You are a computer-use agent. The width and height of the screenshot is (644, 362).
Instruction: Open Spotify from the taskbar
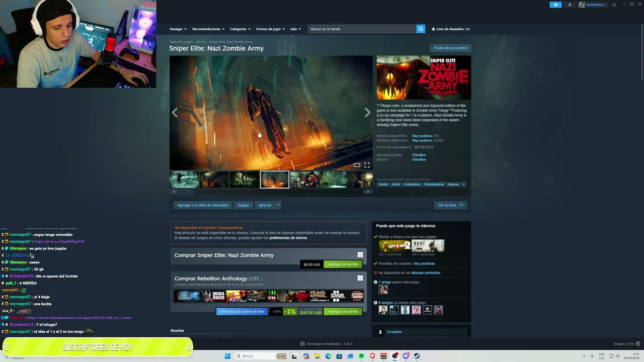pyautogui.click(x=361, y=356)
